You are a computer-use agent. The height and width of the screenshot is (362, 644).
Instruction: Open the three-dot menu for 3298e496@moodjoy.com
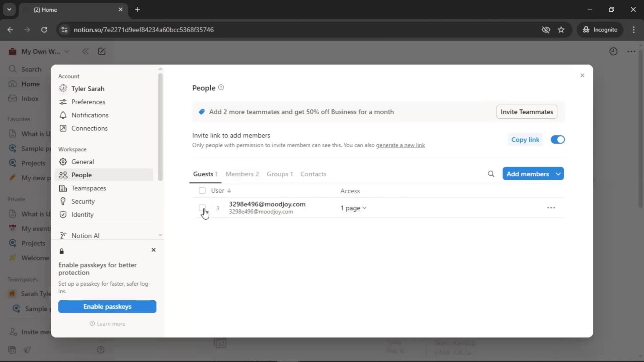point(551,208)
